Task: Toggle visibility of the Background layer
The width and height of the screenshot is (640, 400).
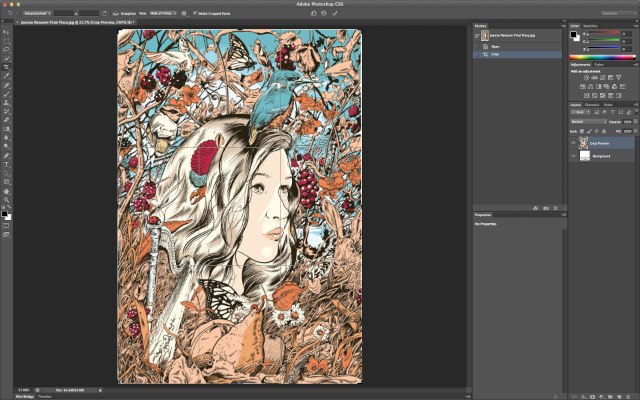Action: click(574, 157)
